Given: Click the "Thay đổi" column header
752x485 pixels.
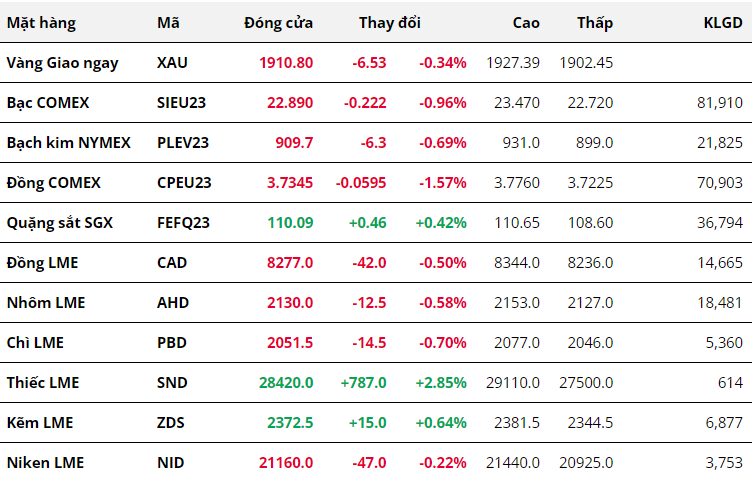Looking at the screenshot, I should pos(390,23).
